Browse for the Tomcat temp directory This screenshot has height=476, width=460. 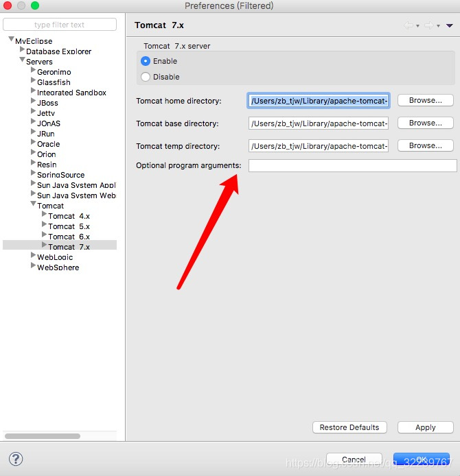coord(426,145)
